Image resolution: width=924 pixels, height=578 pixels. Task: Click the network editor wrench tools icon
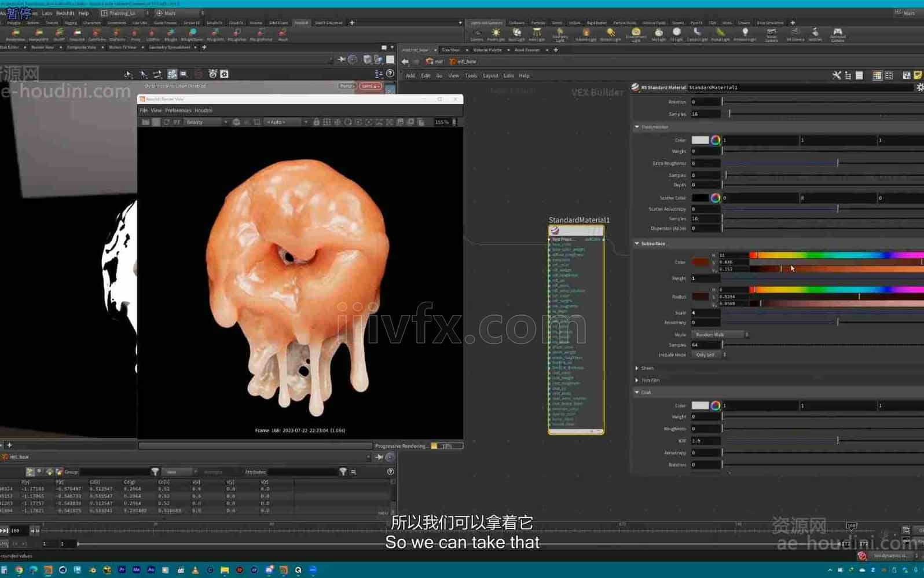click(x=837, y=75)
